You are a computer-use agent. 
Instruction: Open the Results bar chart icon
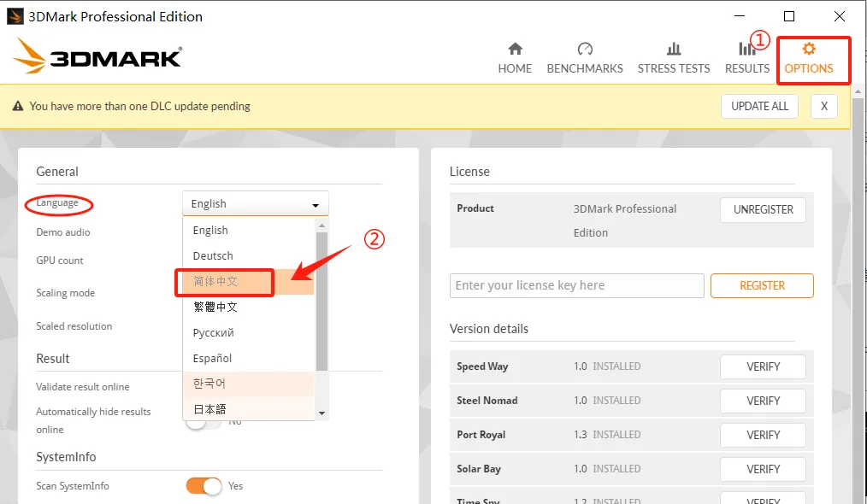point(747,49)
